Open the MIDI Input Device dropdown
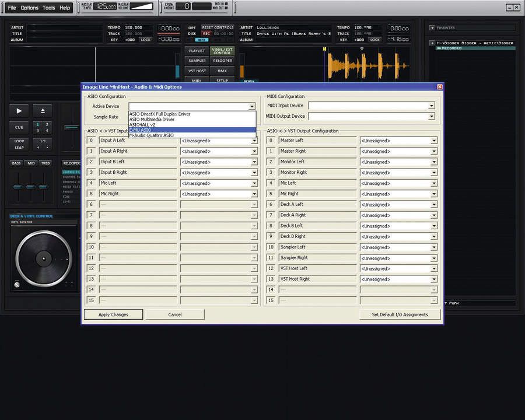Image resolution: width=525 pixels, height=420 pixels. (x=431, y=106)
